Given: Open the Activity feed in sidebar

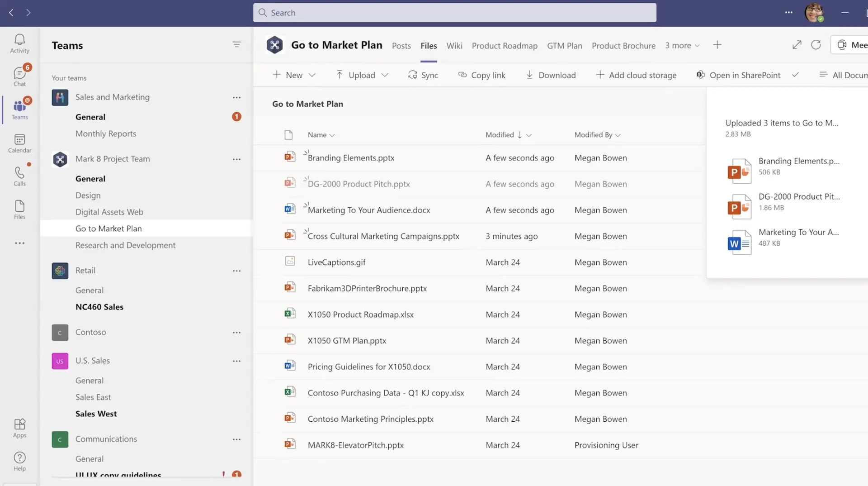Looking at the screenshot, I should point(19,44).
